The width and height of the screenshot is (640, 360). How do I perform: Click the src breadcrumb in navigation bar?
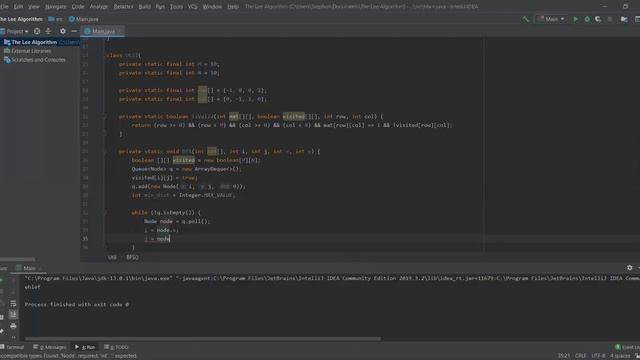tap(56, 19)
